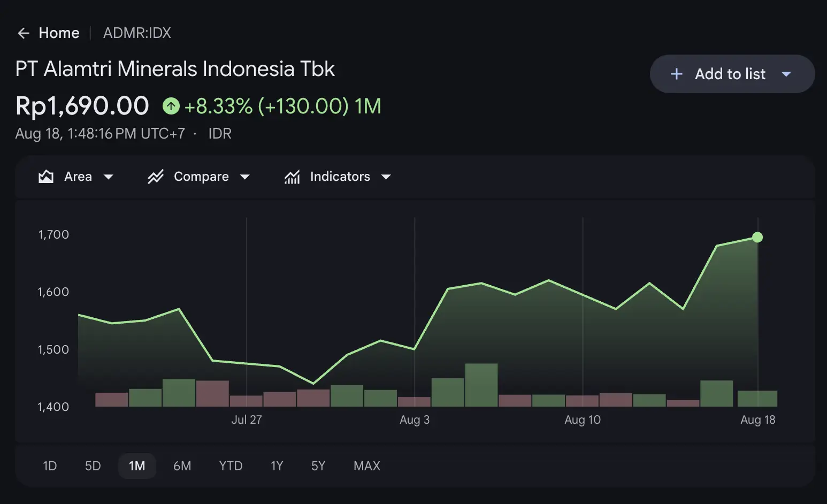The image size is (827, 504).
Task: Click the green endpoint dot on chart
Action: click(x=757, y=237)
